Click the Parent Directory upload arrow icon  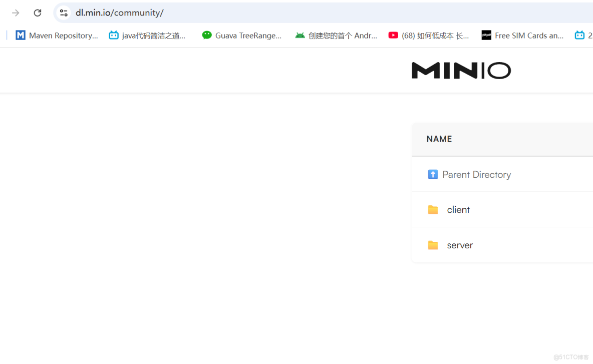(433, 174)
